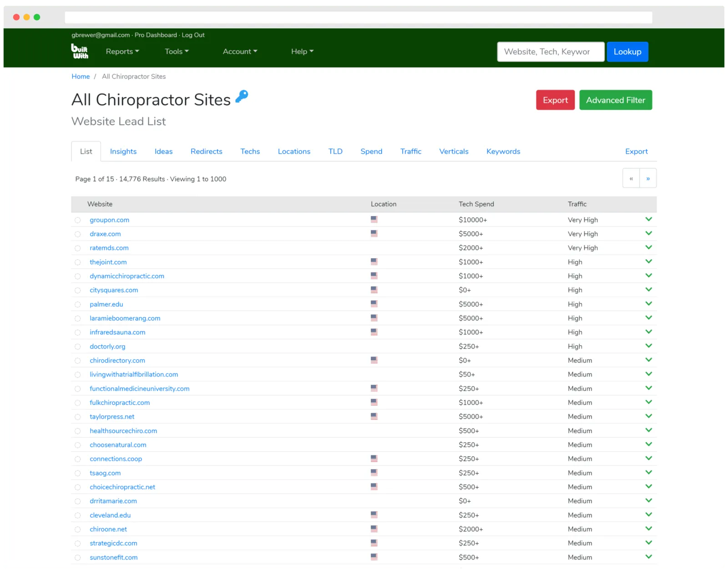This screenshot has height=574, width=728.
Task: Click the Website, Tech, Keyword search field
Action: tap(551, 52)
